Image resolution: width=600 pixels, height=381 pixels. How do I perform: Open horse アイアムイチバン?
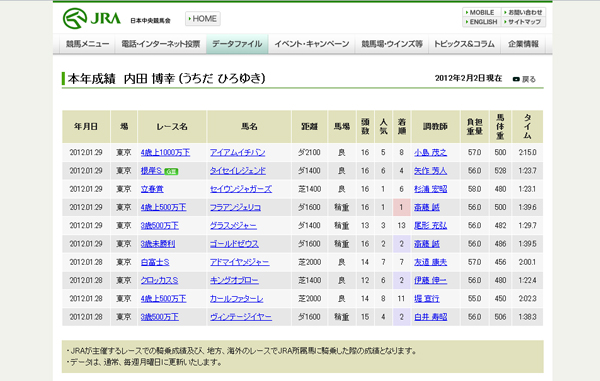coord(237,153)
